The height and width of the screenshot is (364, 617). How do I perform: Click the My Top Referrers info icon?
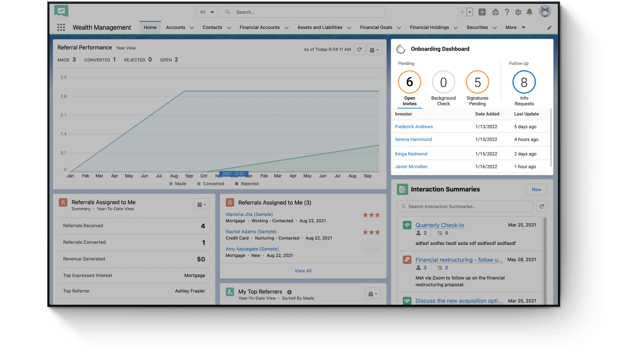289,292
